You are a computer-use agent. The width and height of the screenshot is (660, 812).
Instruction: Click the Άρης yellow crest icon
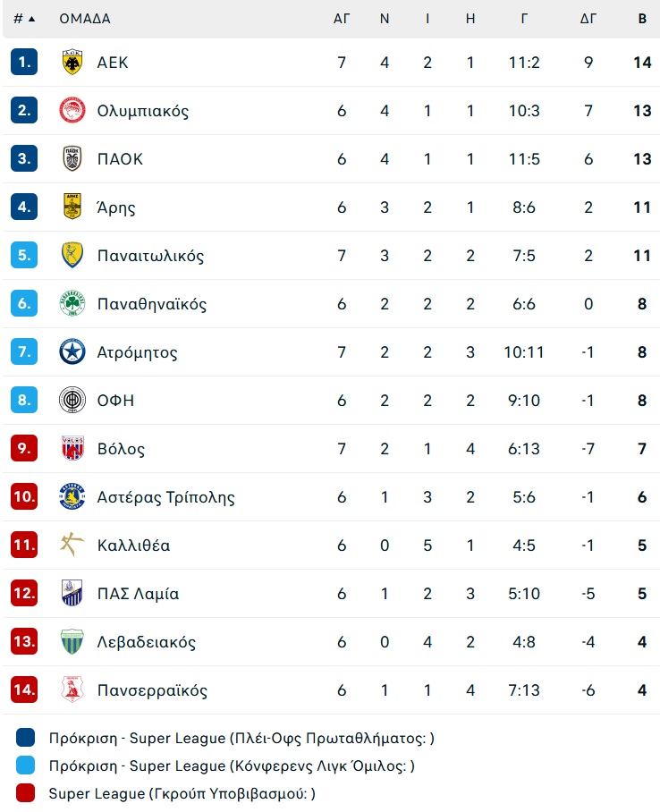72,207
